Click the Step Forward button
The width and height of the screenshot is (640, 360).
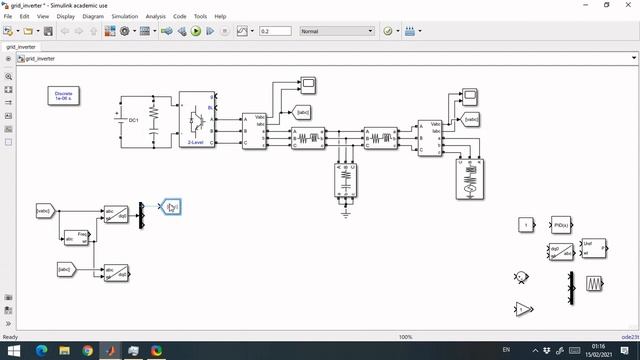(210, 31)
